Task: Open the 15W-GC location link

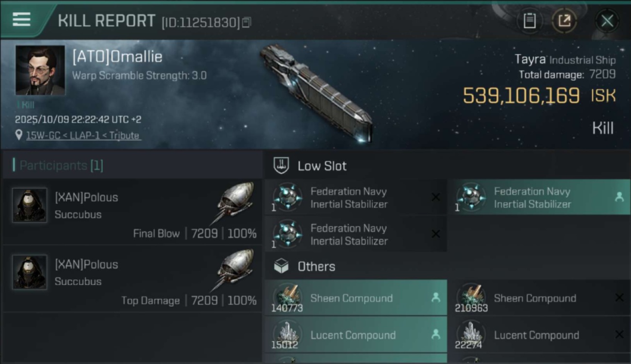Action: [83, 135]
